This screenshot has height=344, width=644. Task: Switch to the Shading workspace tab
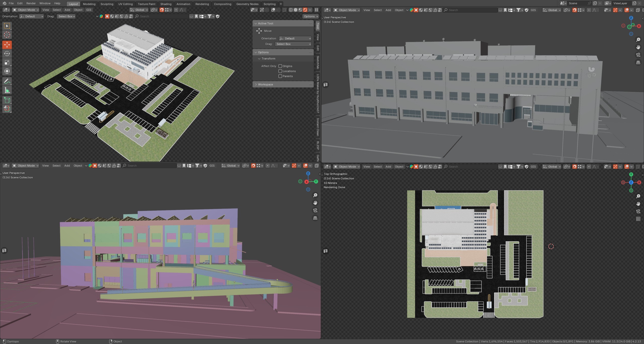click(x=166, y=4)
